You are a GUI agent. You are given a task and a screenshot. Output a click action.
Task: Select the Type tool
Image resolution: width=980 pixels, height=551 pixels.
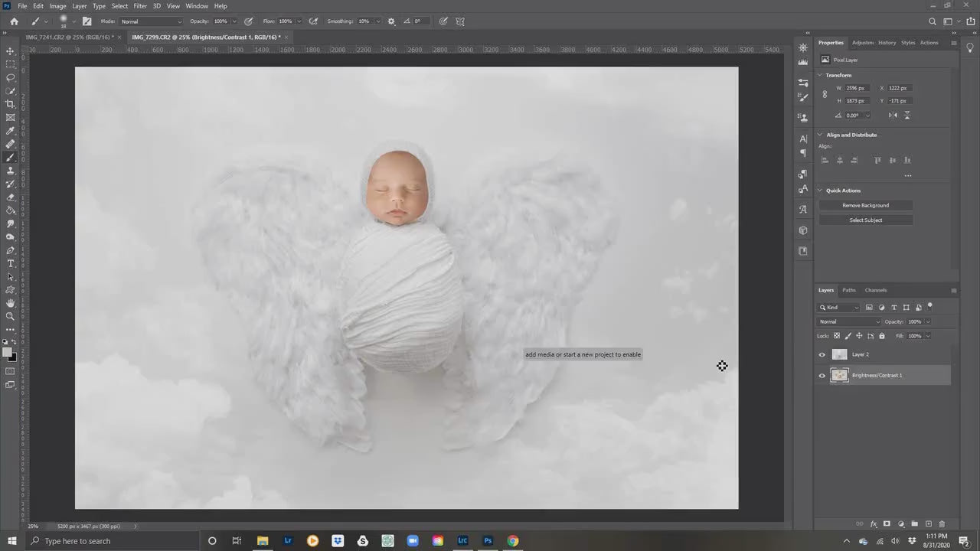tap(10, 263)
